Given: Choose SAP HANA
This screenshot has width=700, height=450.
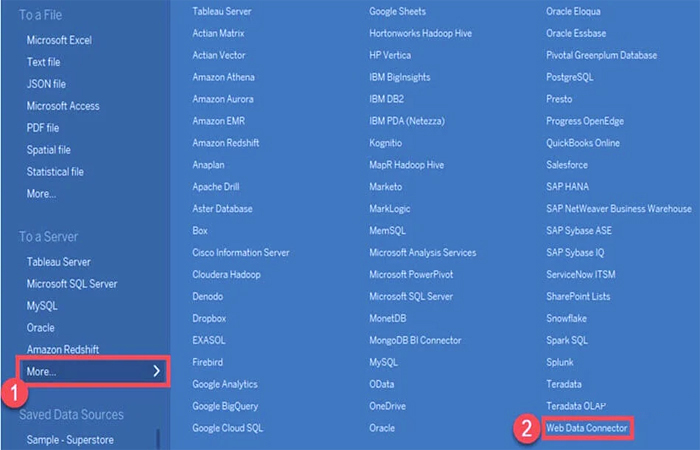Looking at the screenshot, I should [567, 187].
